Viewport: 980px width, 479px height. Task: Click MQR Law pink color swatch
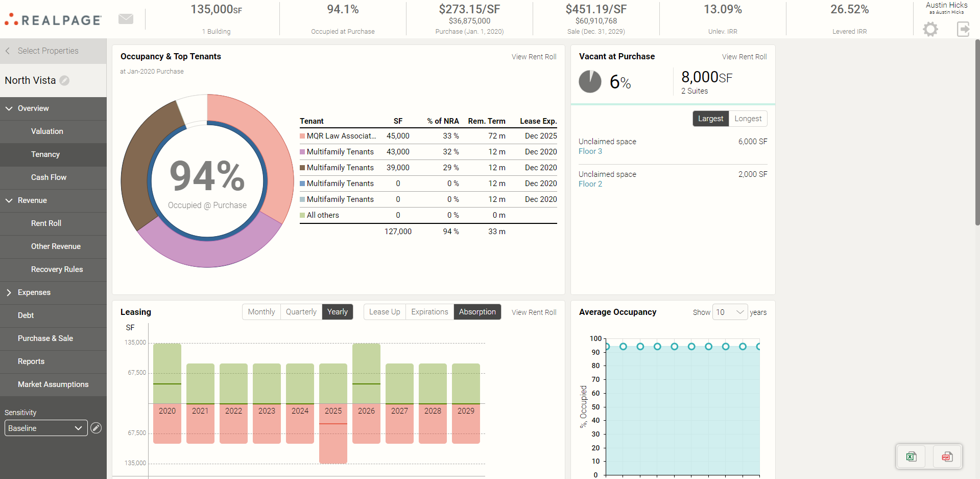[x=302, y=136]
